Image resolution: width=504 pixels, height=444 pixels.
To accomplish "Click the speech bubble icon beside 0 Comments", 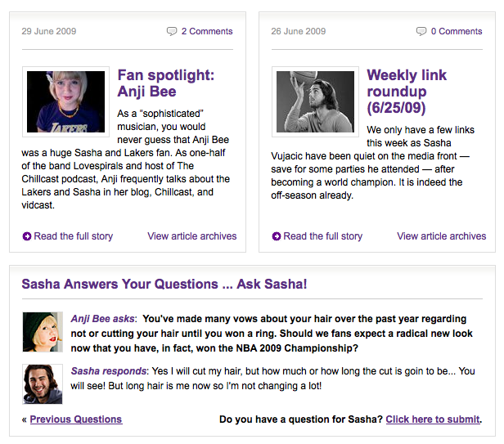I will tap(421, 31).
